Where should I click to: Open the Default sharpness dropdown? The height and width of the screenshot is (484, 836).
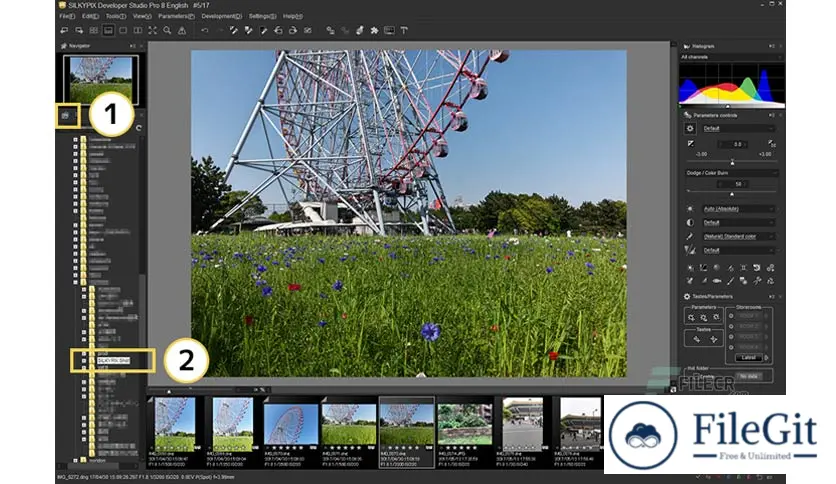[738, 250]
